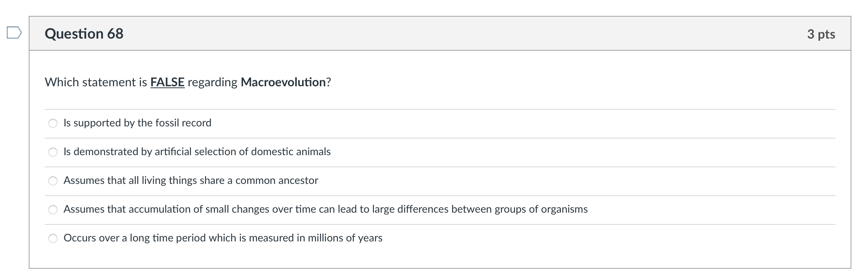Choose the artificial selection of domestic animals radio button
The width and height of the screenshot is (868, 277).
(x=53, y=152)
